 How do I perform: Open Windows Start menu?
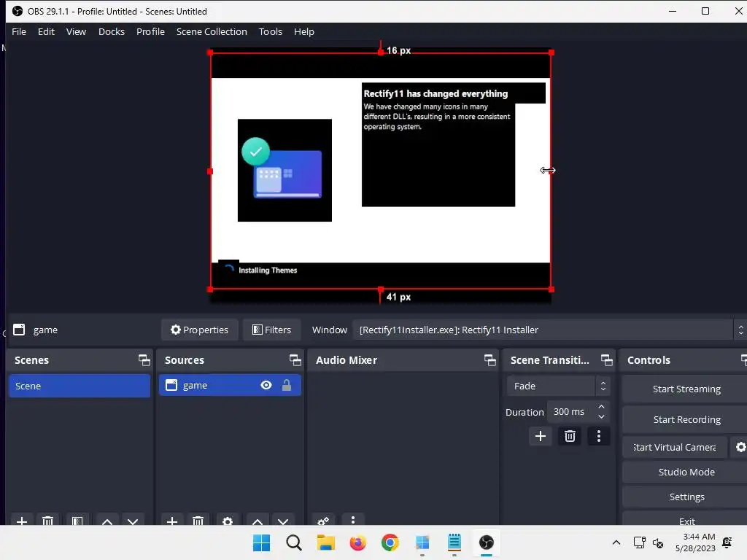click(262, 542)
